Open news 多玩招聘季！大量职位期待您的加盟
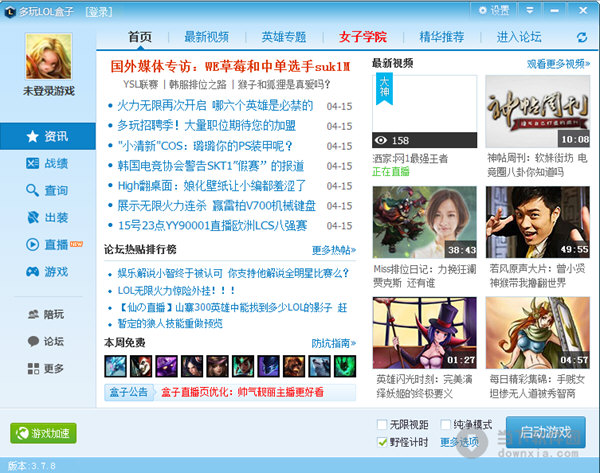 206,126
